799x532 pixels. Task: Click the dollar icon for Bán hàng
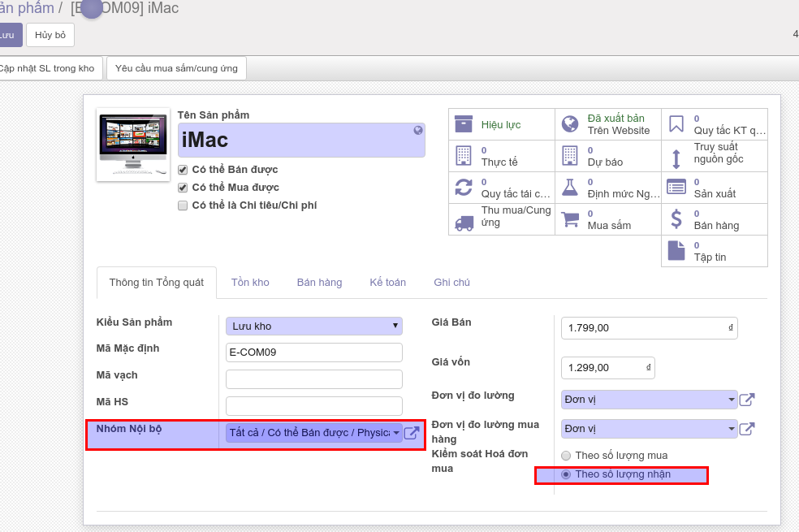pyautogui.click(x=676, y=219)
